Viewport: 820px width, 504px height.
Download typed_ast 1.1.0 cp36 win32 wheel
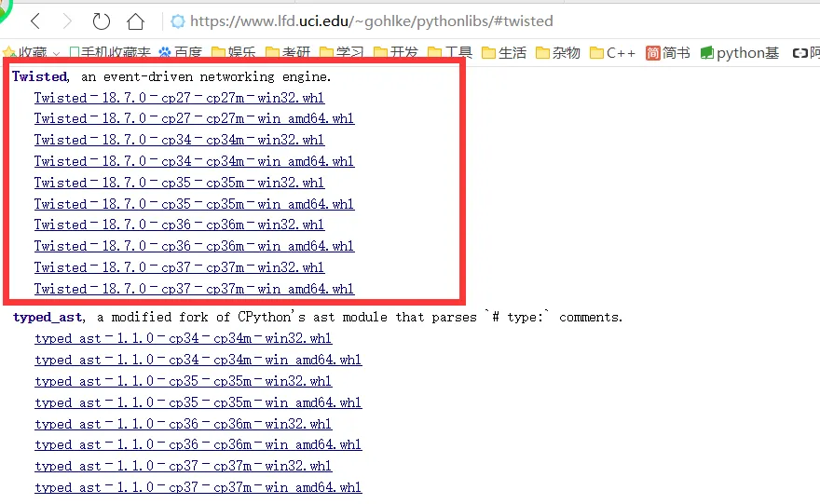coord(183,424)
